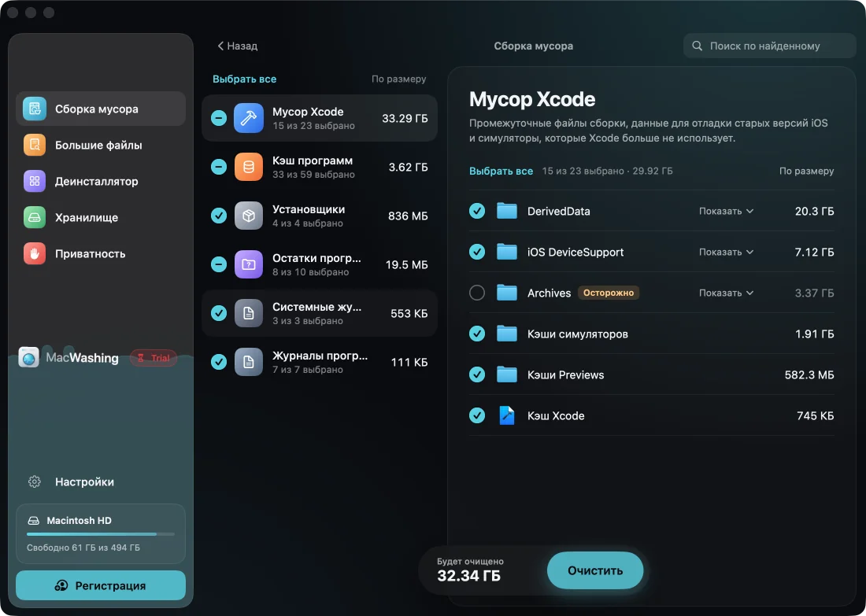Toggle the Кэш программ category checkbox
Image resolution: width=866 pixels, height=616 pixels.
(219, 167)
